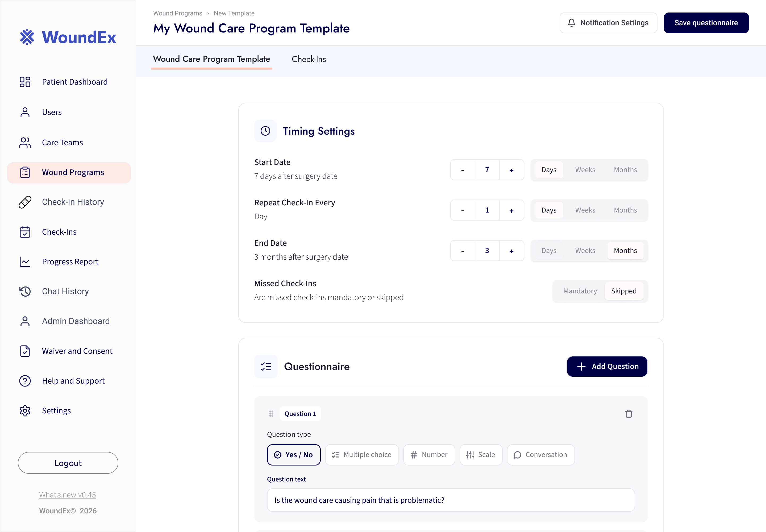766x532 pixels.
Task: Click the Logout button
Action: (68, 463)
